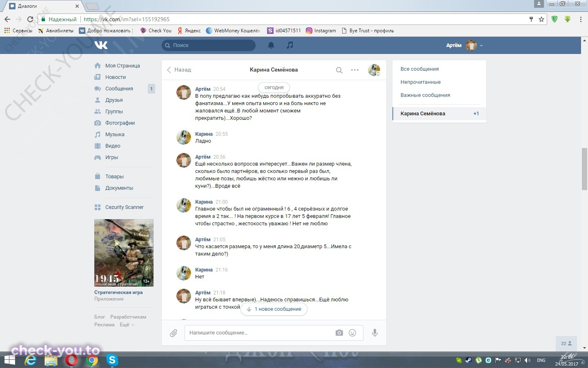Reload the page in Chrome
The height and width of the screenshot is (368, 588).
pos(30,19)
